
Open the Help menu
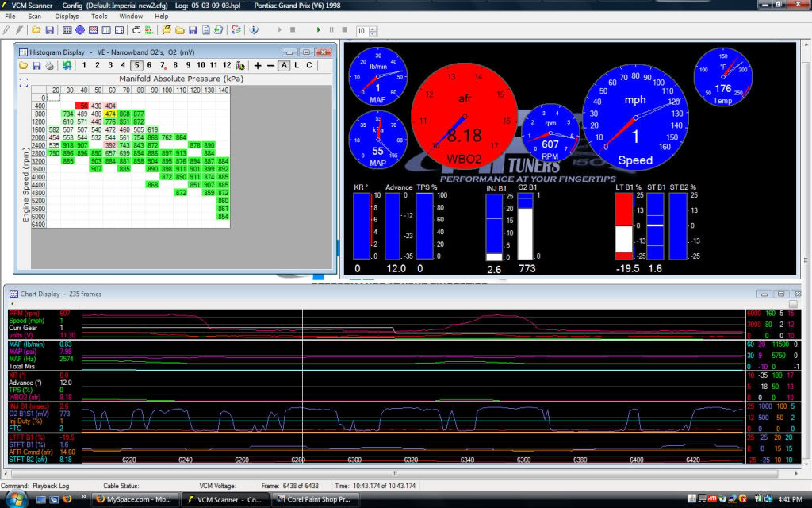(161, 17)
